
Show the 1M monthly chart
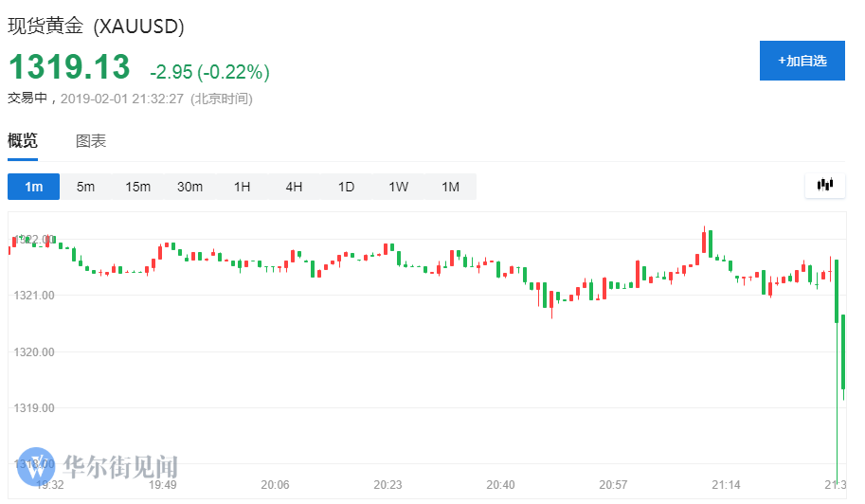point(450,187)
